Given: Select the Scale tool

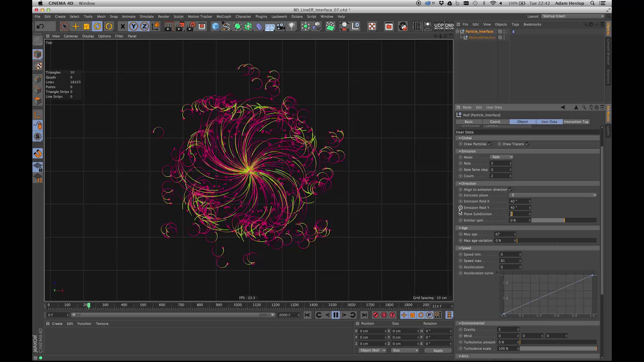Looking at the screenshot, I should 86,26.
